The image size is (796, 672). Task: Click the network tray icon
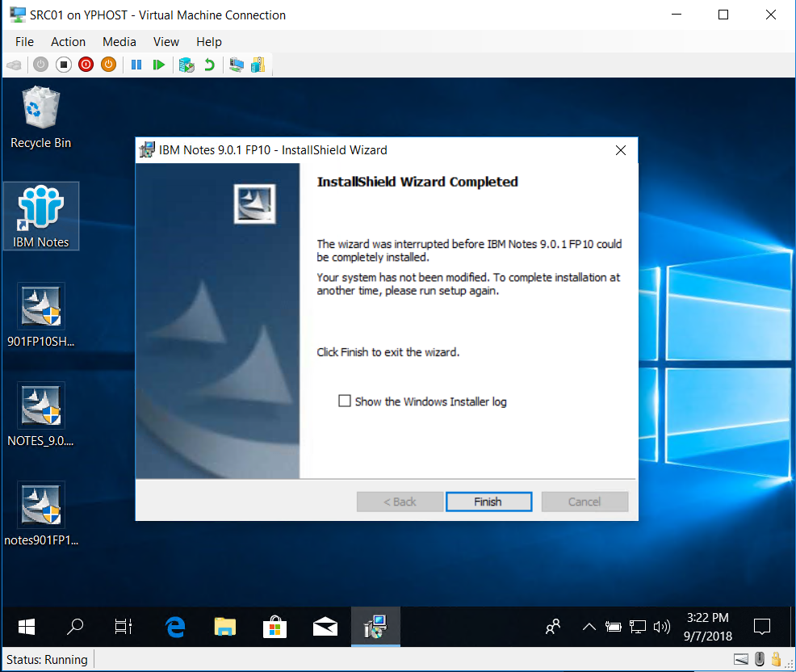click(x=638, y=627)
